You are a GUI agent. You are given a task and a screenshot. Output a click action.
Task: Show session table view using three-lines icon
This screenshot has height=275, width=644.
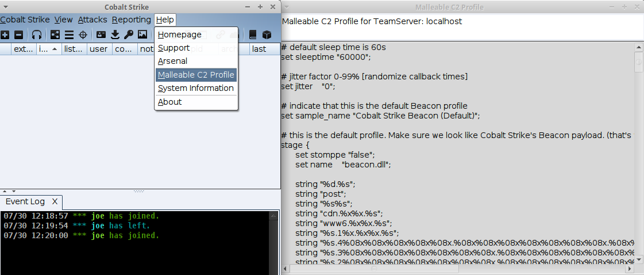coord(69,35)
